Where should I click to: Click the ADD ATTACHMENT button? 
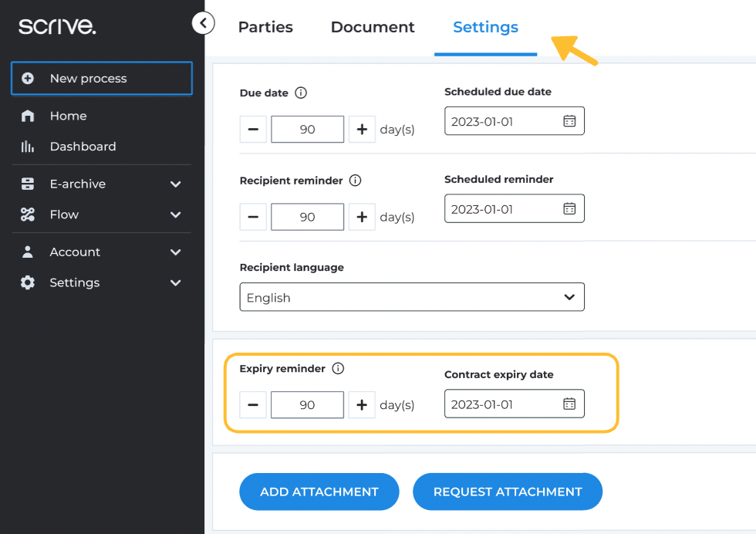pyautogui.click(x=319, y=492)
